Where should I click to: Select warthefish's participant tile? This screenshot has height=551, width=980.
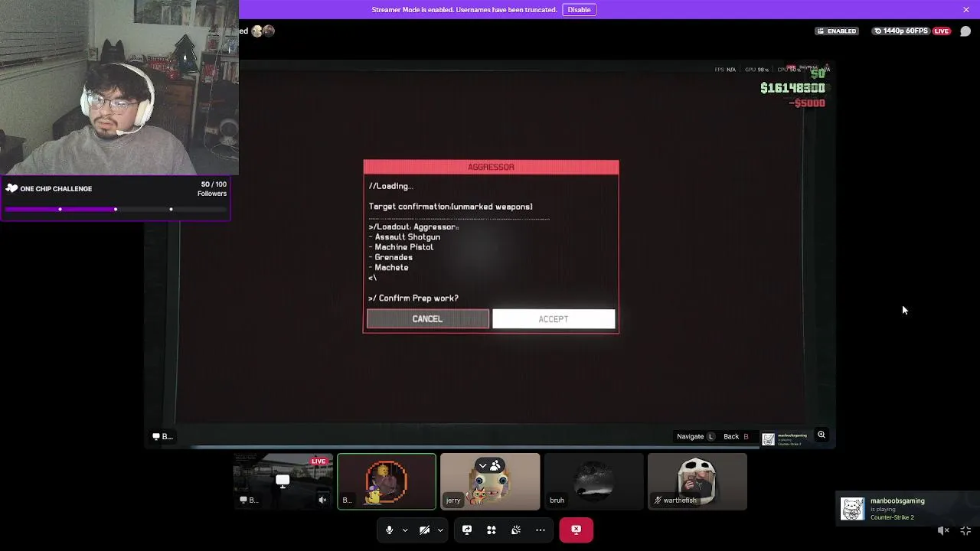[x=697, y=481]
